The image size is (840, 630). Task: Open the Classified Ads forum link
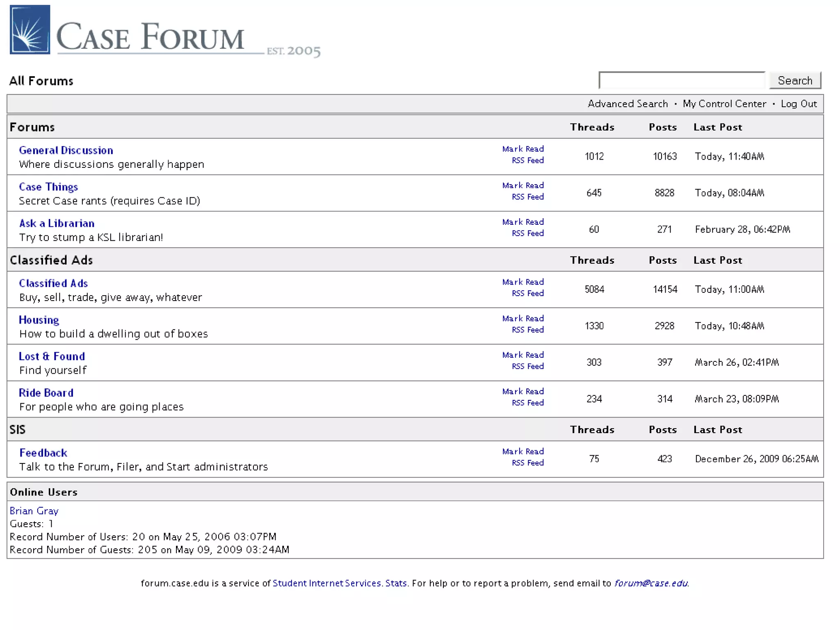click(53, 283)
